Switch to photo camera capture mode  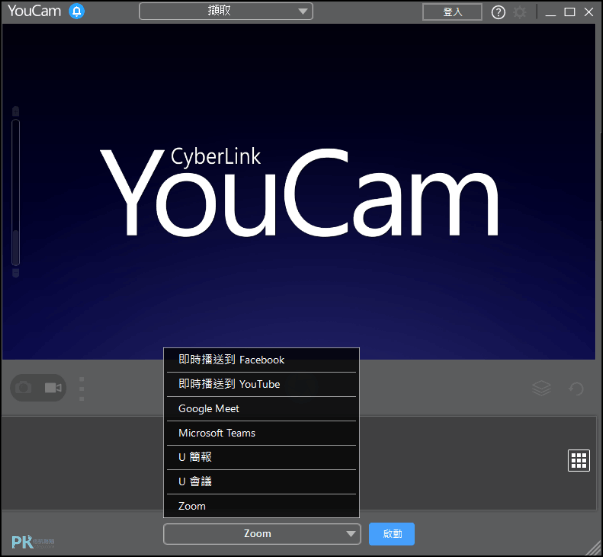pos(23,387)
